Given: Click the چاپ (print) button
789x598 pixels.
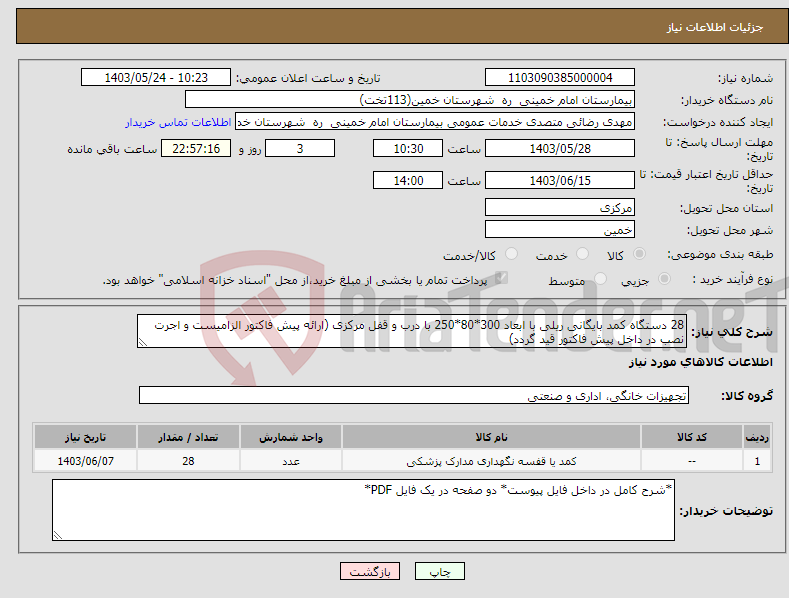Looking at the screenshot, I should click(439, 571).
